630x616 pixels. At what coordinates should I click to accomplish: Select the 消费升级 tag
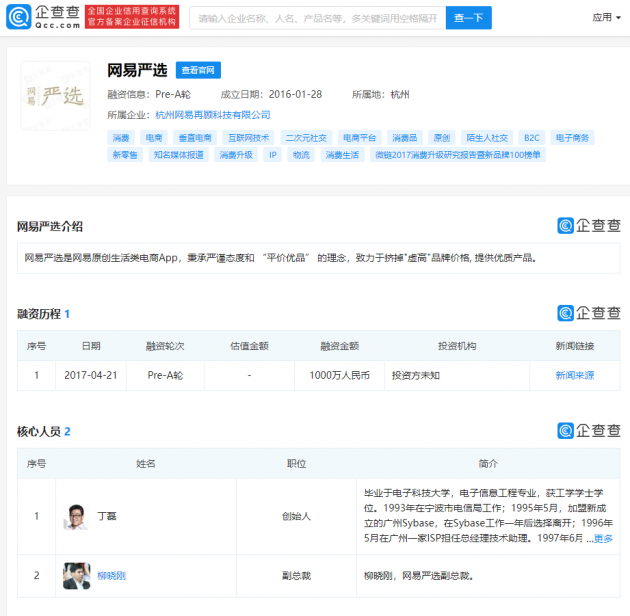tap(236, 155)
